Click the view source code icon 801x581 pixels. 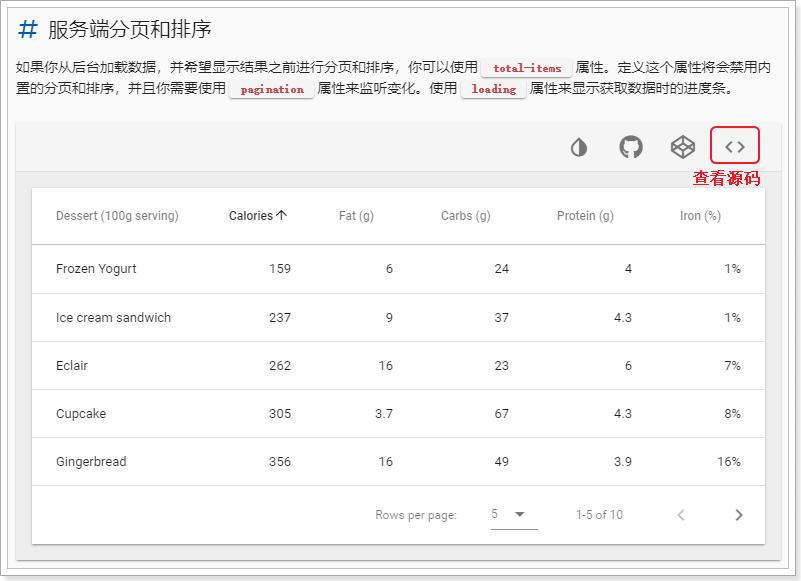pyautogui.click(x=735, y=146)
